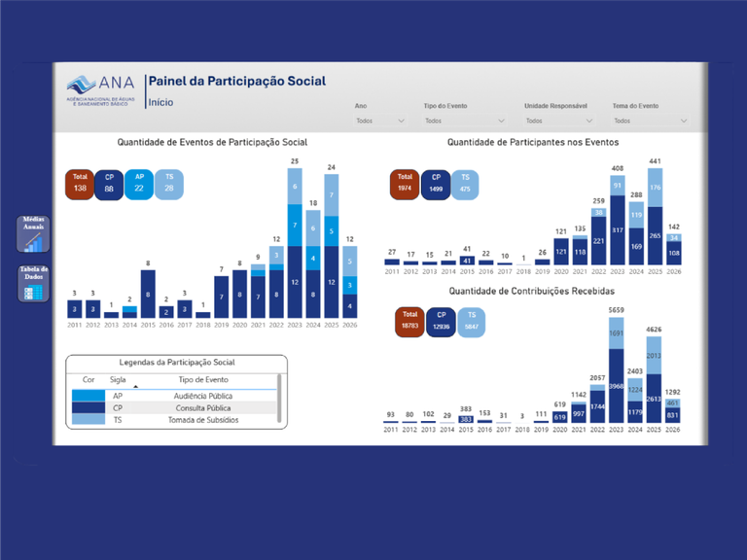Select the CP 88 events card
Image resolution: width=747 pixels, height=560 pixels.
[x=109, y=185]
